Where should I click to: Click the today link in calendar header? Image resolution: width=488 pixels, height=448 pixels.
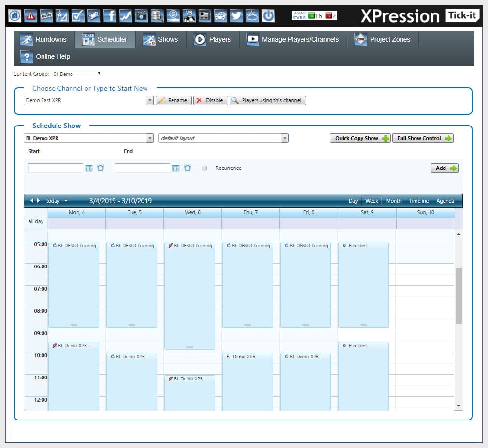[x=53, y=201]
